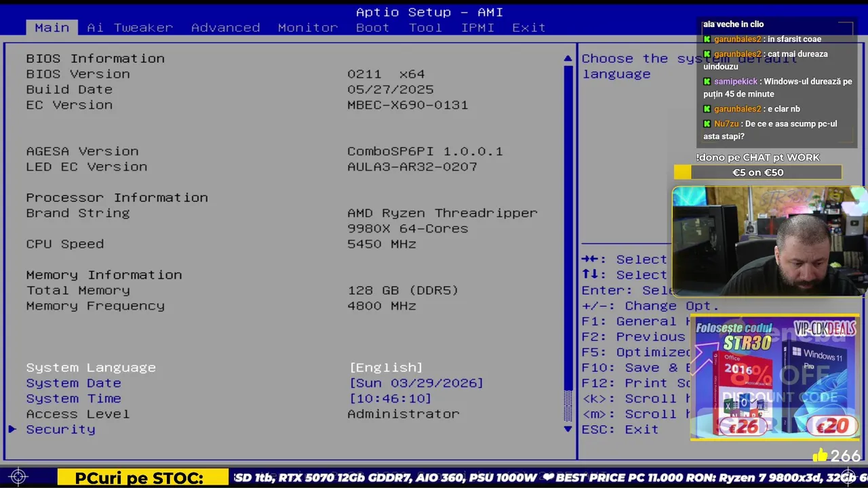The height and width of the screenshot is (488, 868).
Task: Select the BIOS Version value 0211 x64
Action: click(386, 74)
